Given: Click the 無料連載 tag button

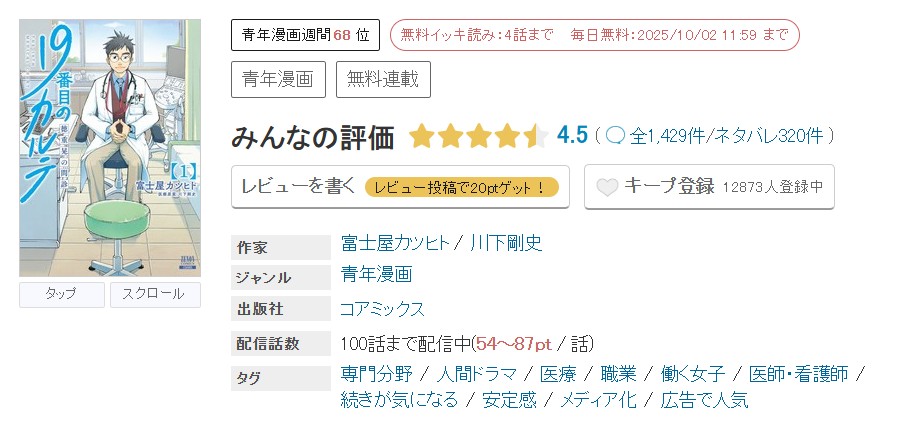Looking at the screenshot, I should click(x=383, y=79).
